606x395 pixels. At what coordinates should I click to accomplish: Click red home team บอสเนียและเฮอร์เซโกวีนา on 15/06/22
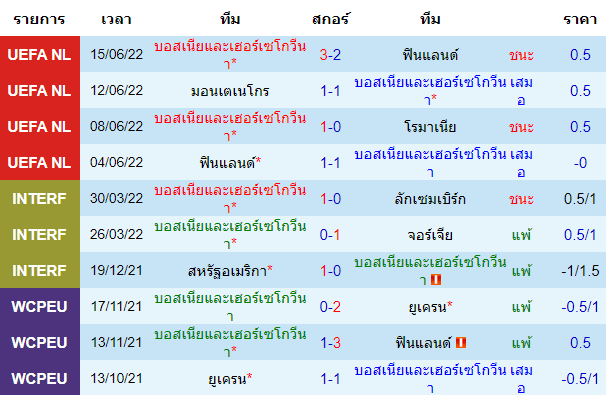230,54
